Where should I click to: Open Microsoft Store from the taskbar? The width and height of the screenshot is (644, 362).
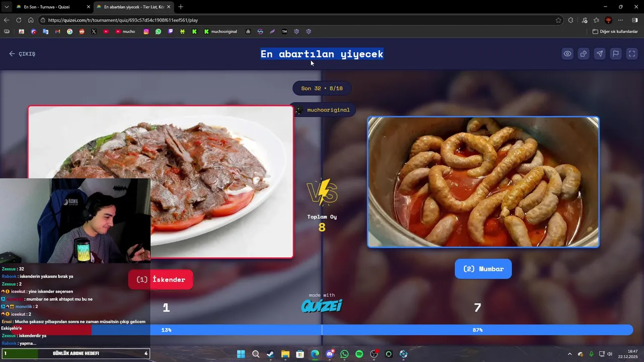pyautogui.click(x=300, y=354)
